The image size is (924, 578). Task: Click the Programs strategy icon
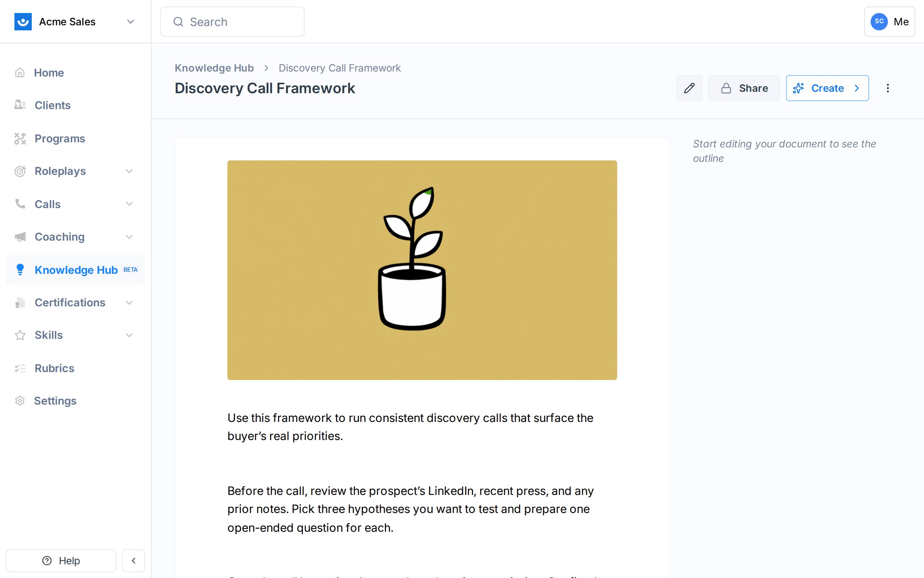click(x=20, y=138)
